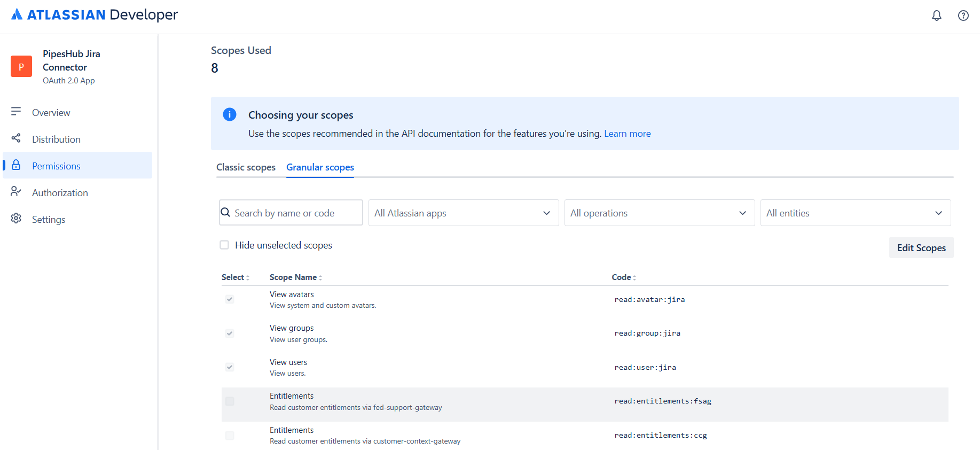
Task: Click the read:entitlements:ccg code
Action: click(661, 435)
